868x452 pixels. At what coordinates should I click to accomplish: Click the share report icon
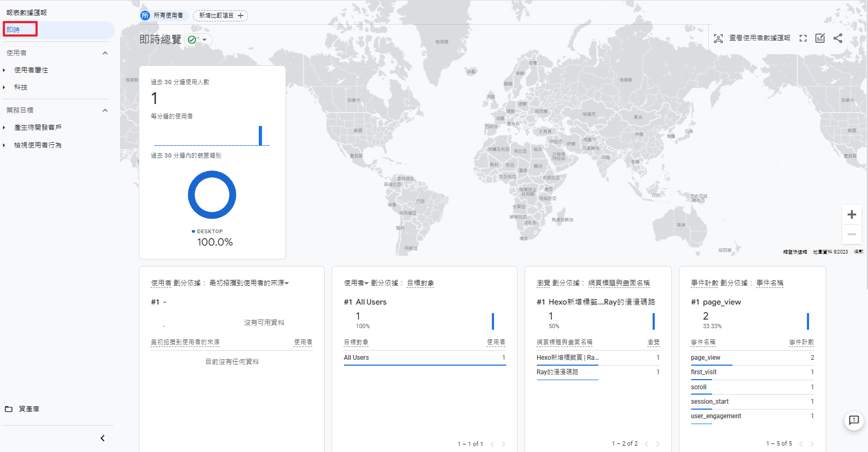click(x=838, y=38)
